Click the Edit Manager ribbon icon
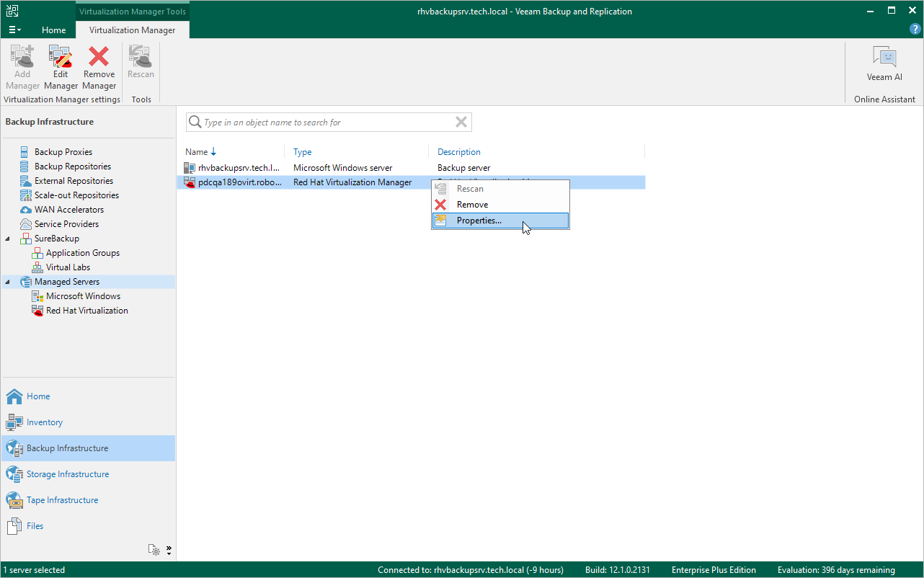The image size is (924, 578). 61,67
